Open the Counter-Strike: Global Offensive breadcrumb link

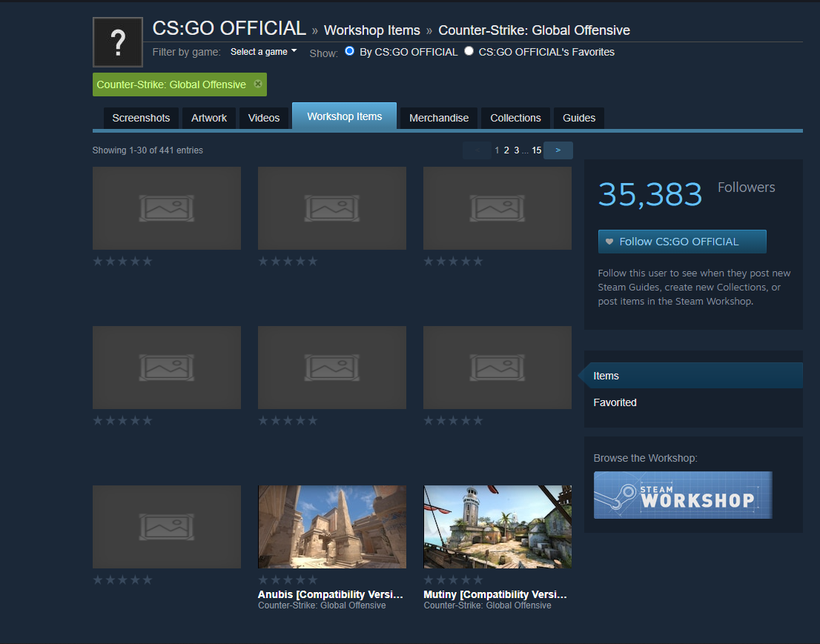[x=534, y=30]
